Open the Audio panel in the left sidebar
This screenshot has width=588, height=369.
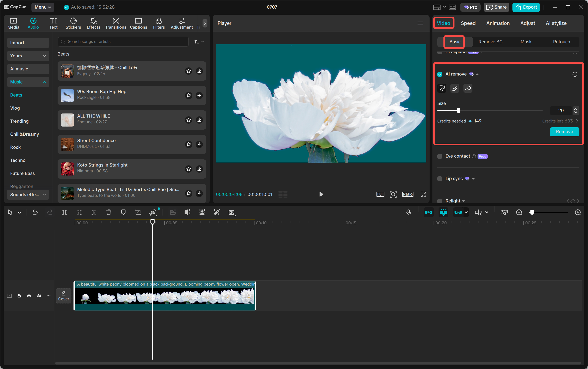(x=33, y=23)
